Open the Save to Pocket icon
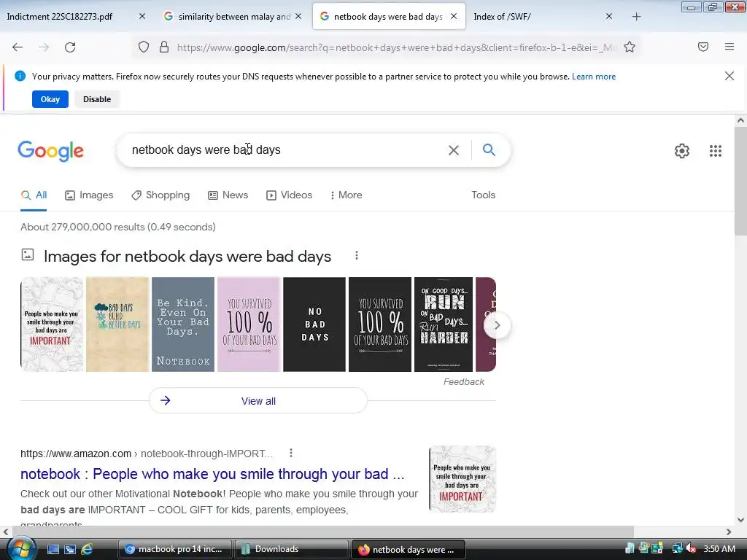Screen dimensions: 747x560 tap(703, 47)
